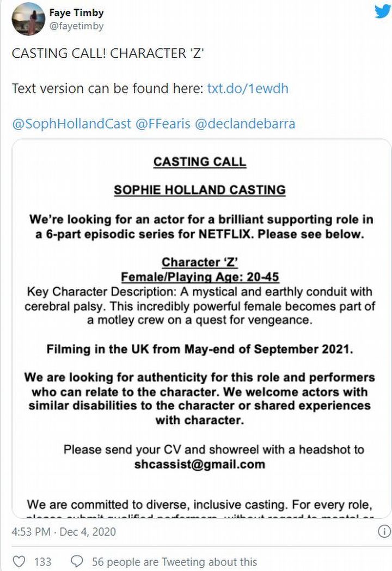
Task: Click the Character 'Z' underlined title
Action: (x=200, y=262)
